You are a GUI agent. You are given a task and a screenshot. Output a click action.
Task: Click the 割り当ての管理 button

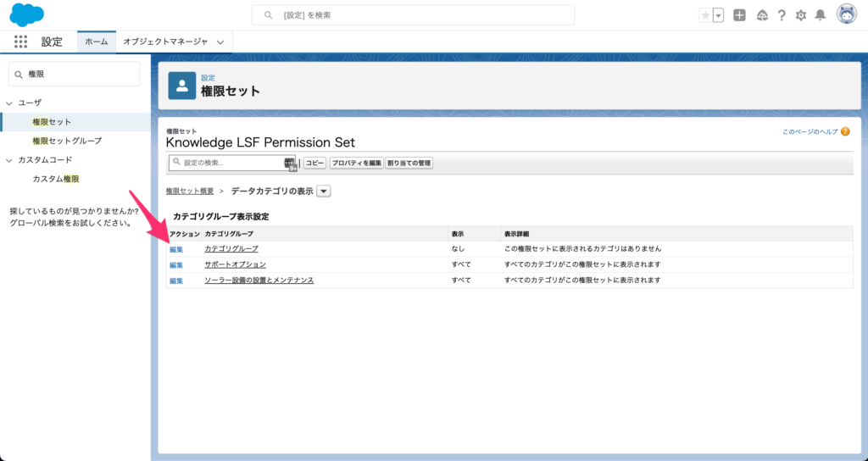pos(409,164)
